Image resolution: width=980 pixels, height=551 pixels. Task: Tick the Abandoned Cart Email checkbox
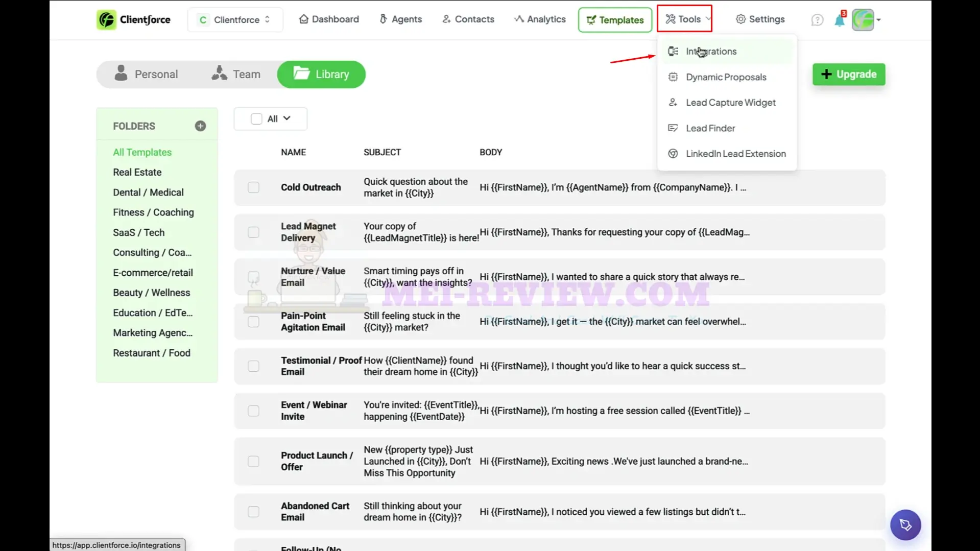pyautogui.click(x=253, y=512)
